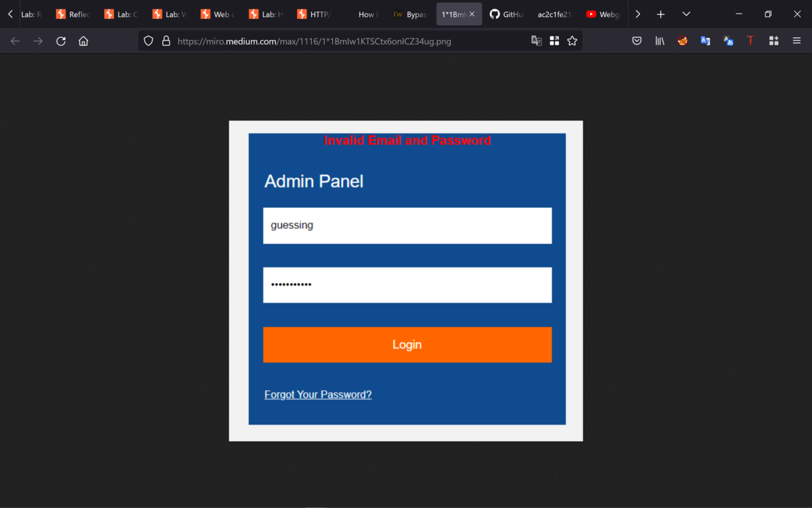Show site security padlock info
Image resolution: width=812 pixels, height=508 pixels.
coord(166,41)
